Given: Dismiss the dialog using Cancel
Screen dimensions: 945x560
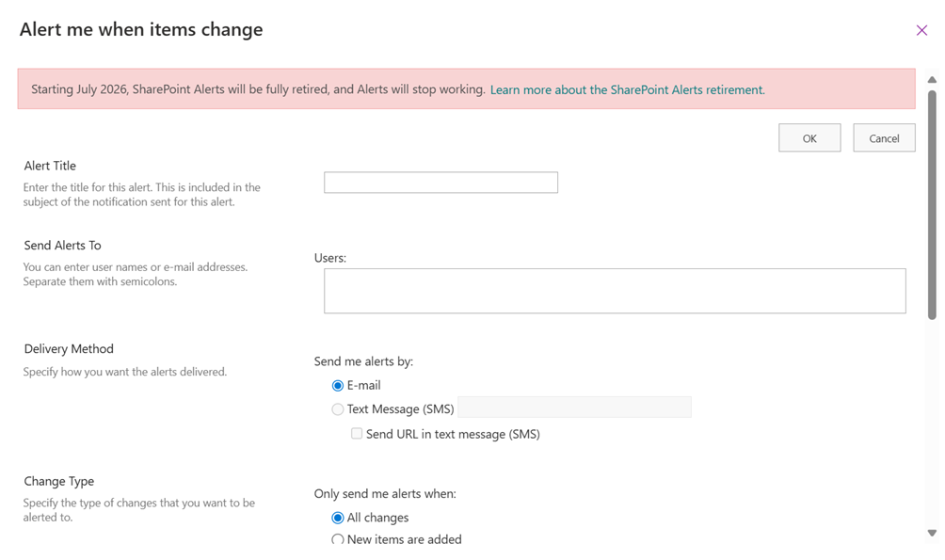Looking at the screenshot, I should tap(883, 137).
